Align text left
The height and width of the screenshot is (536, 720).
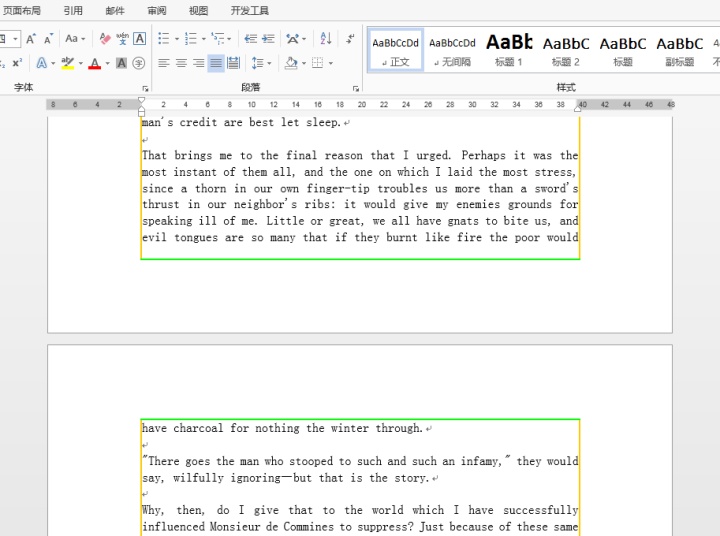[163, 63]
